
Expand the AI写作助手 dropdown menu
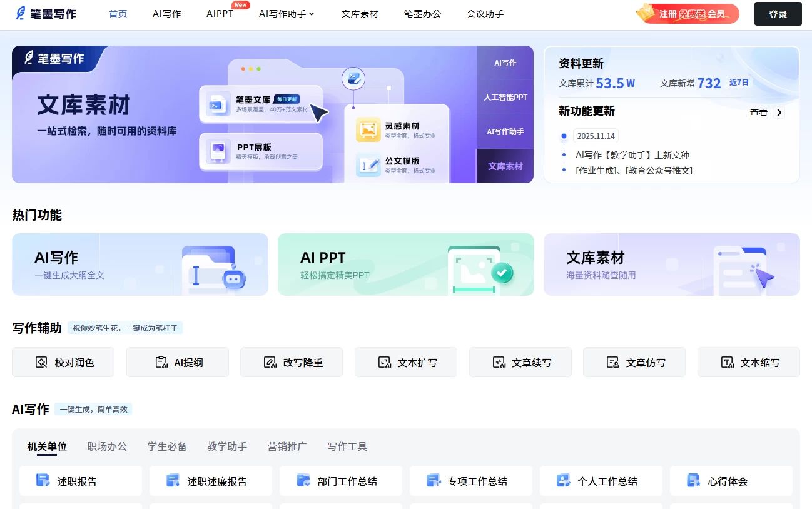coord(287,14)
